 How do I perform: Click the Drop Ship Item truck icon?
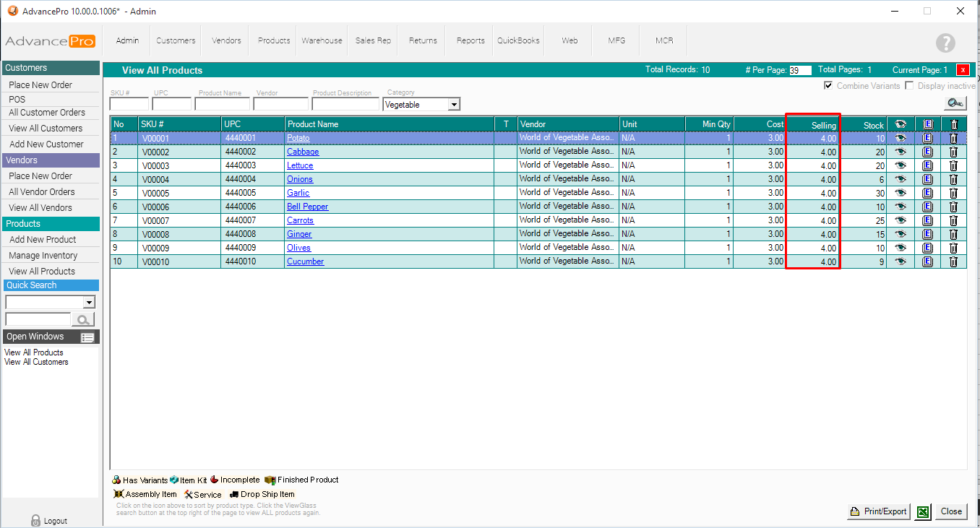(234, 495)
